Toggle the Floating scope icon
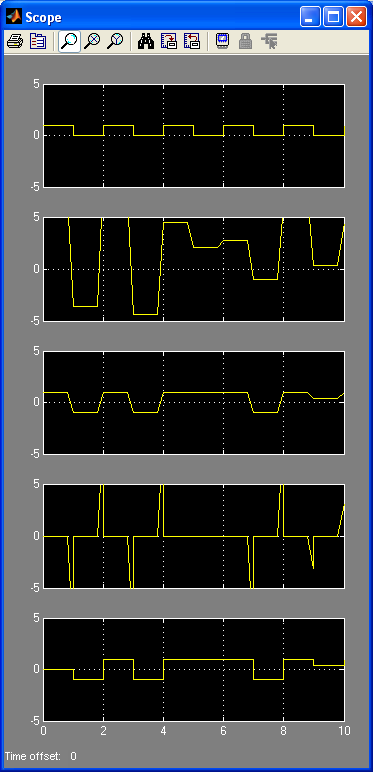 [x=222, y=42]
